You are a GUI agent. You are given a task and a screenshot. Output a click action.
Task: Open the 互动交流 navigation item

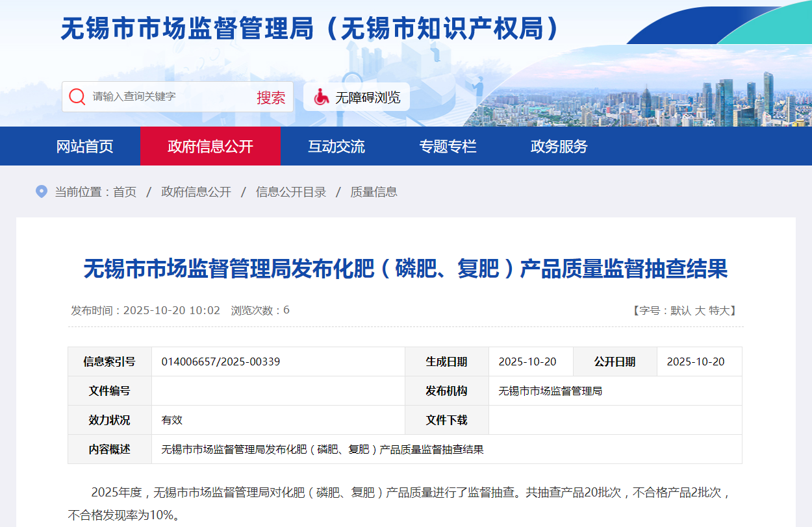pos(336,147)
